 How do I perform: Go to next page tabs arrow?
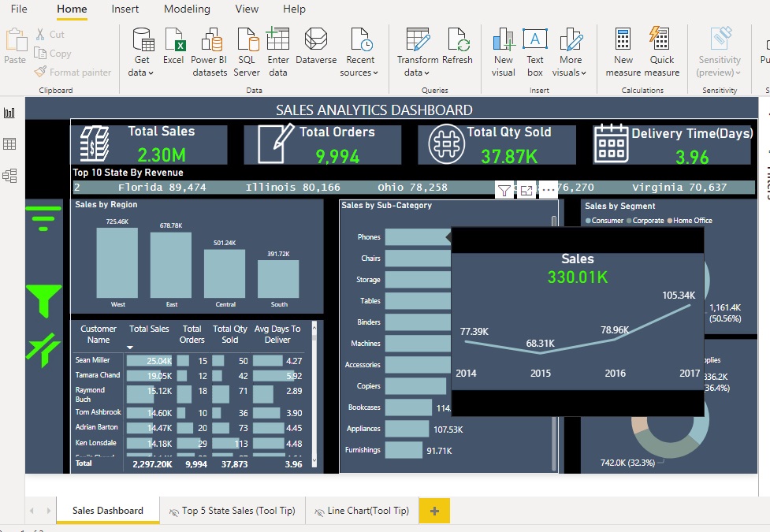pos(48,511)
